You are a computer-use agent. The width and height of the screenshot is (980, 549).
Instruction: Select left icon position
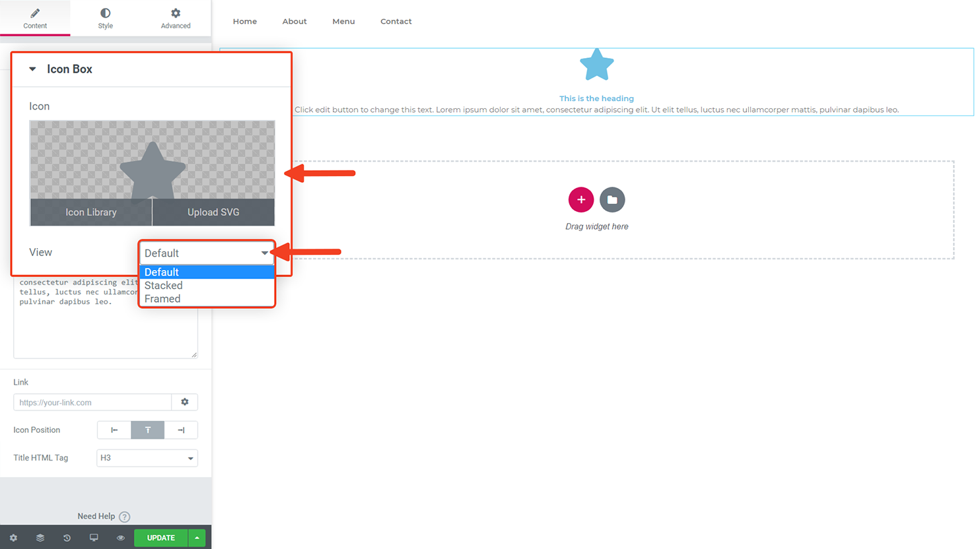114,430
